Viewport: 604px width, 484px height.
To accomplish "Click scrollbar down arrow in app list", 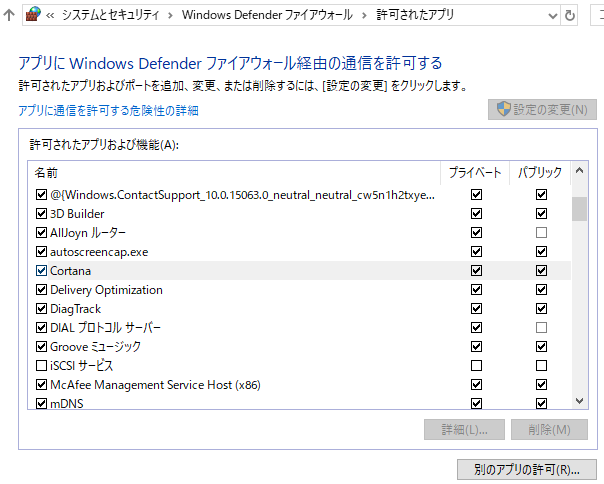I will [x=579, y=401].
